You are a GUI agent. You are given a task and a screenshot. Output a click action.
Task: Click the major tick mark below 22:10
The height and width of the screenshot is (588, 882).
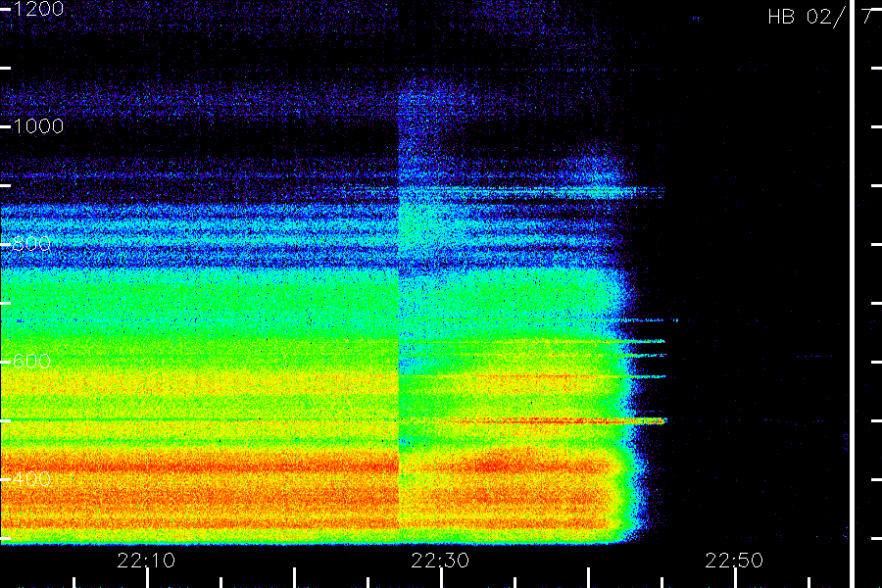pos(147,578)
